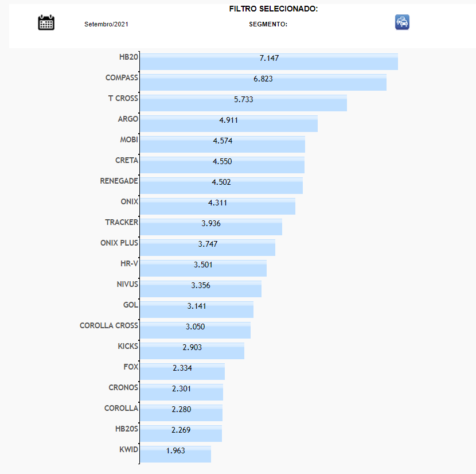Select the HR-V bar showing 3.501

pos(203,268)
